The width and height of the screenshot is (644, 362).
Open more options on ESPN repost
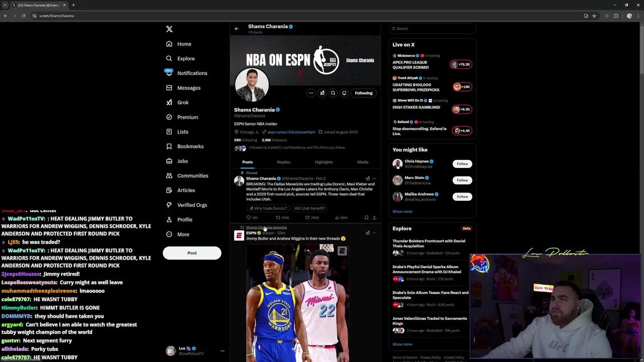coord(374,233)
